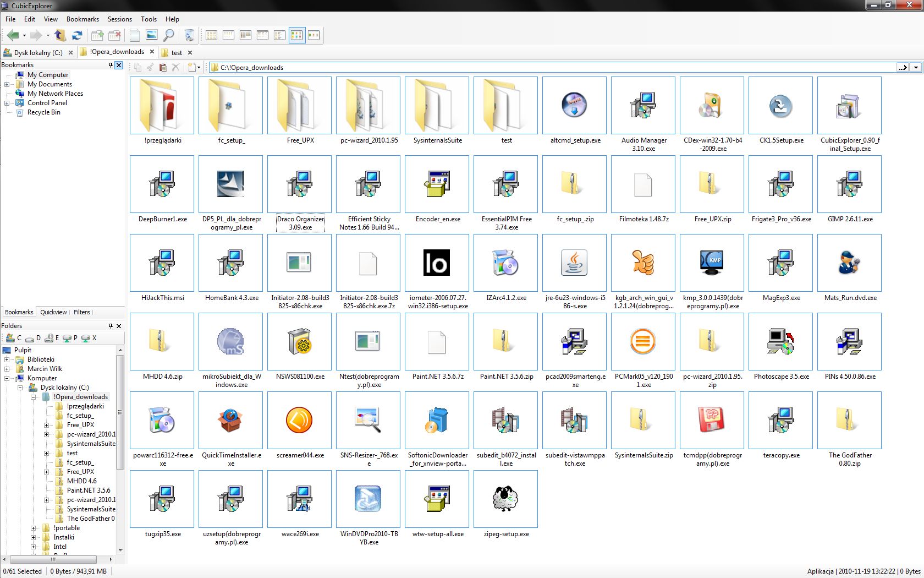Open back history dropdown arrow

24,36
